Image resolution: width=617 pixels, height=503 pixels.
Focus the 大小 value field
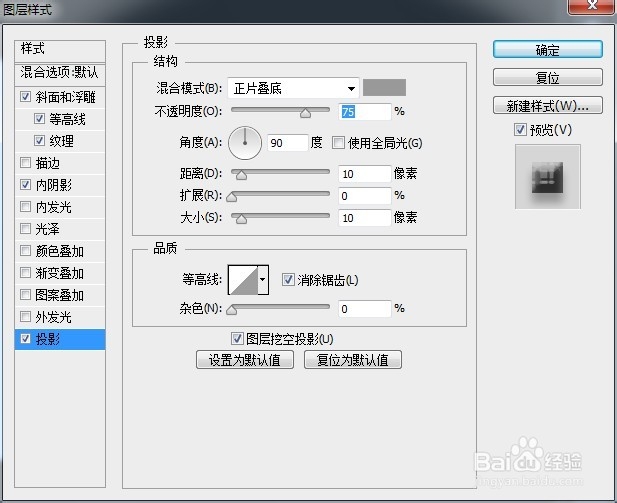coord(365,218)
